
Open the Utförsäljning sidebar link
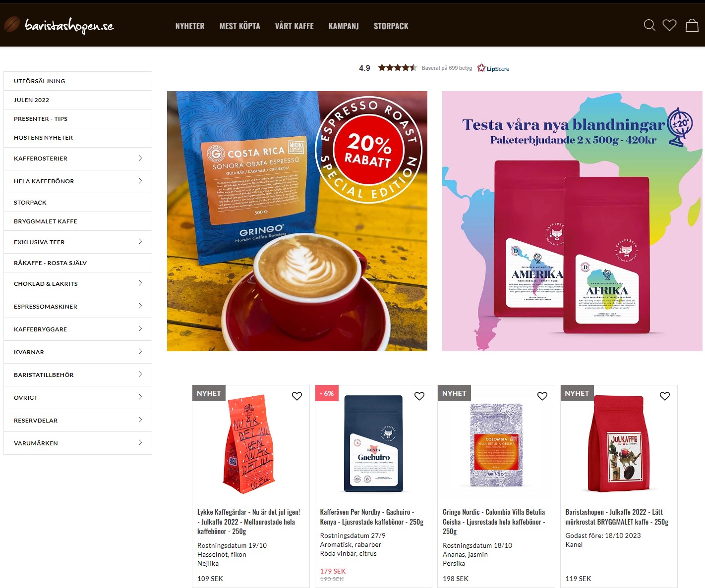coord(78,81)
